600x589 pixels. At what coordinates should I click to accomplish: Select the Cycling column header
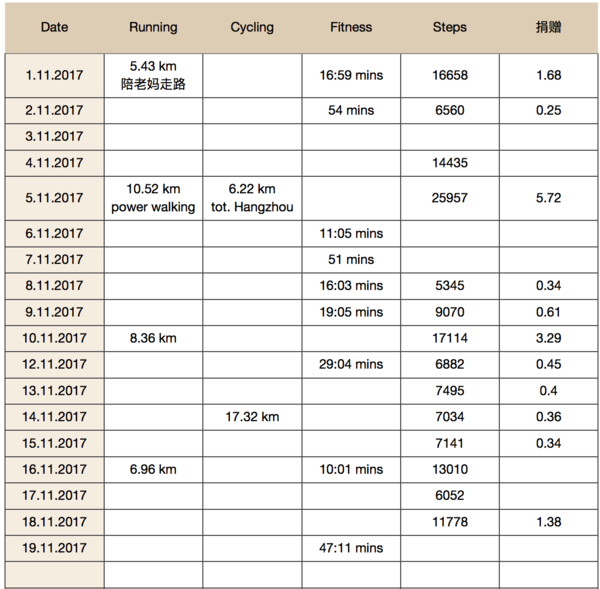point(252,27)
